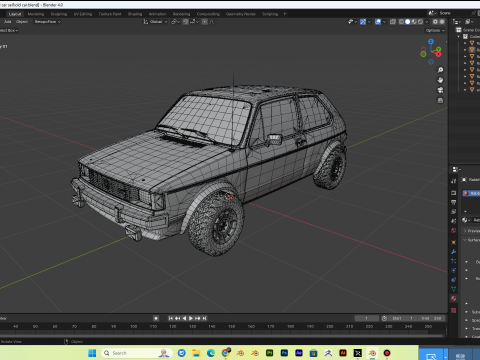Snap view to the green Y axis
The width and height of the screenshot is (480, 360).
(x=439, y=49)
